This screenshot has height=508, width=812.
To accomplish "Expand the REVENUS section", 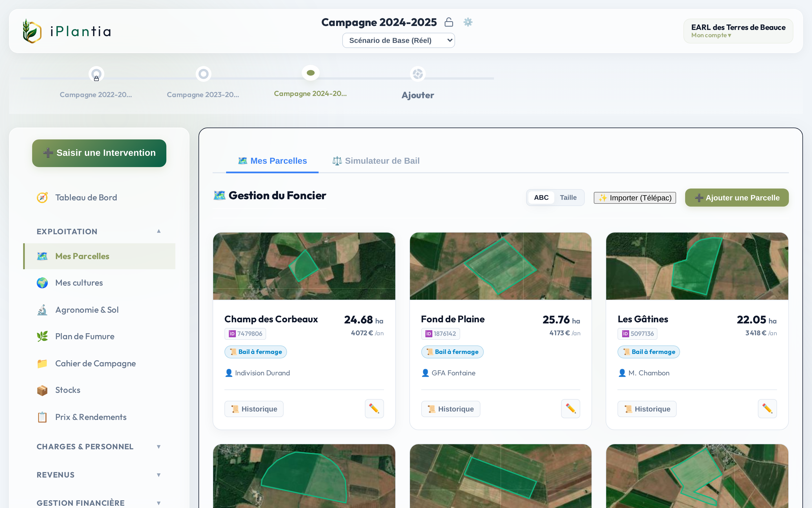I will point(99,475).
